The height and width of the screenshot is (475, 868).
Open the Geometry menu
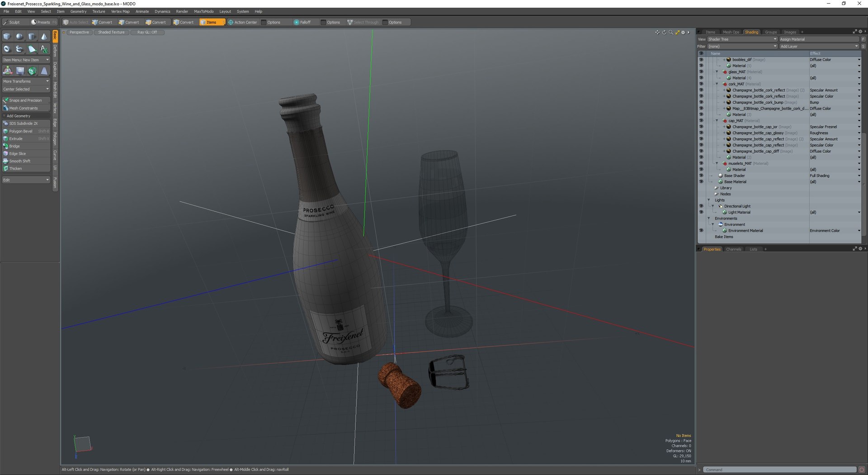(78, 11)
